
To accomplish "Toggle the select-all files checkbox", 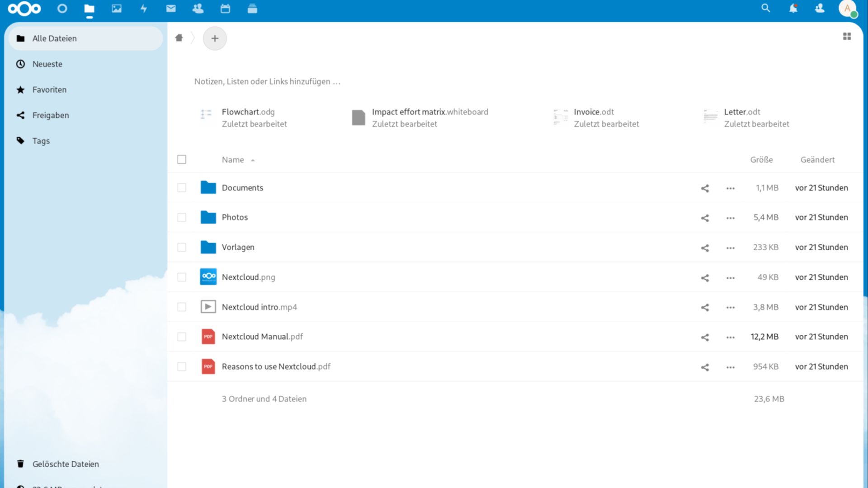I will tap(182, 160).
